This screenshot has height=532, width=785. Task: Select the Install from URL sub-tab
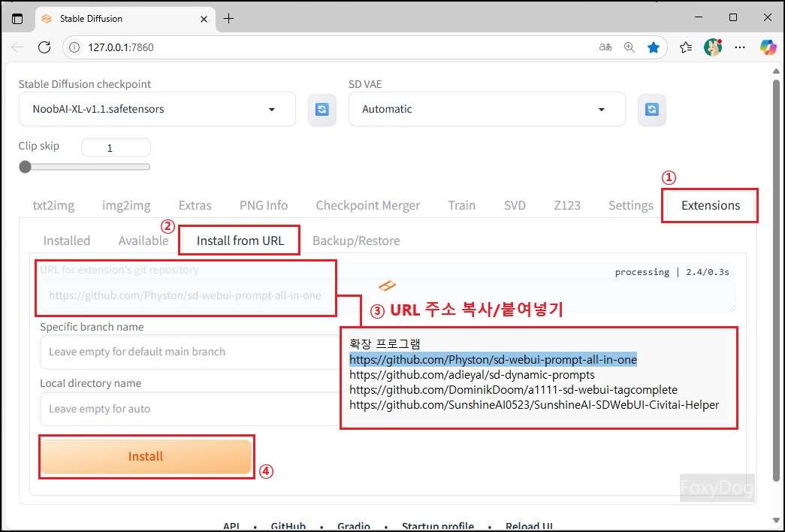(240, 240)
